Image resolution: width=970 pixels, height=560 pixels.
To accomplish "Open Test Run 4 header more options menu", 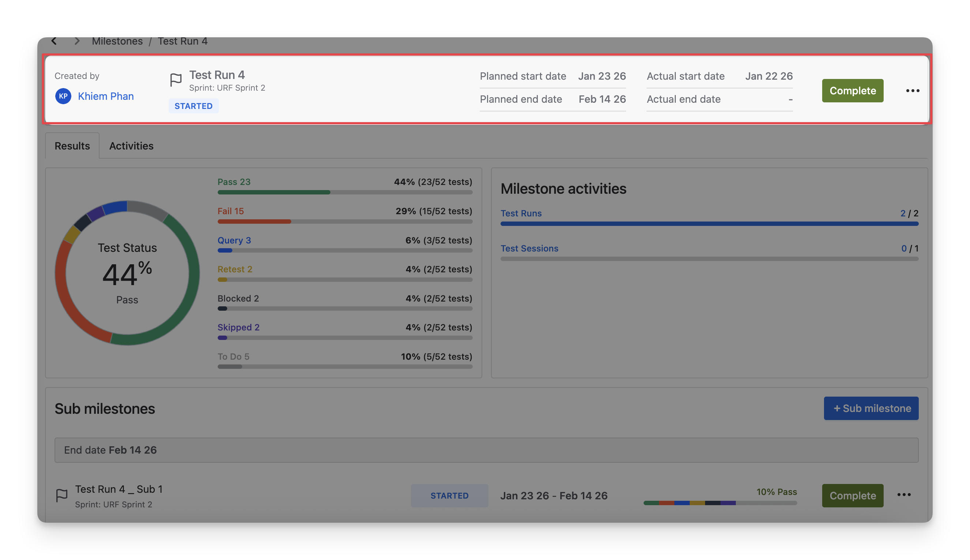I will 912,91.
